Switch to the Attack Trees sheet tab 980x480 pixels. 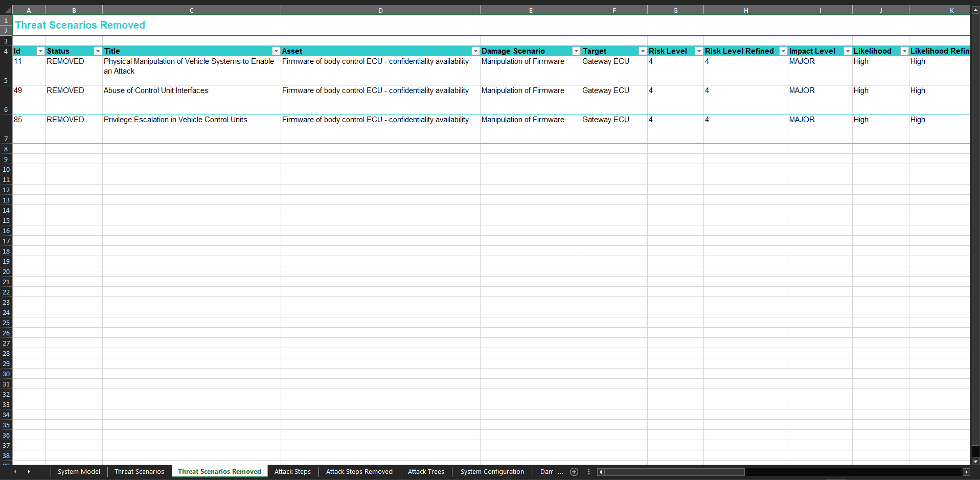click(426, 472)
